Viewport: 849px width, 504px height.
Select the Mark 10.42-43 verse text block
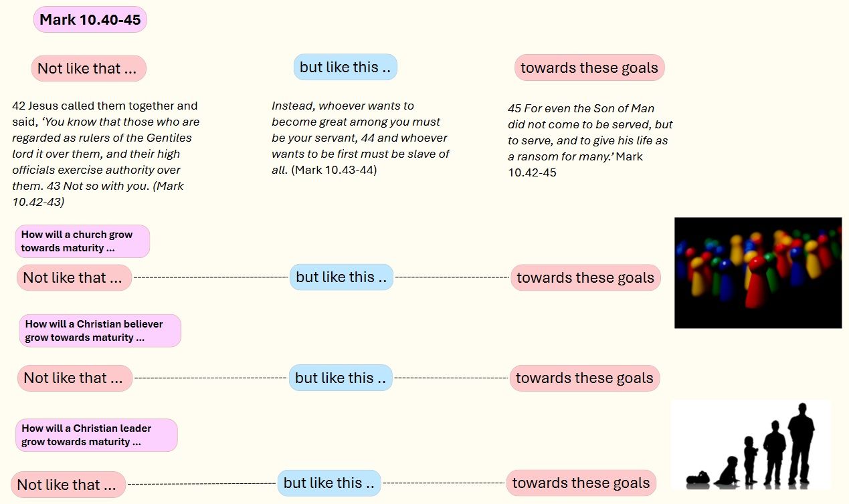(106, 154)
